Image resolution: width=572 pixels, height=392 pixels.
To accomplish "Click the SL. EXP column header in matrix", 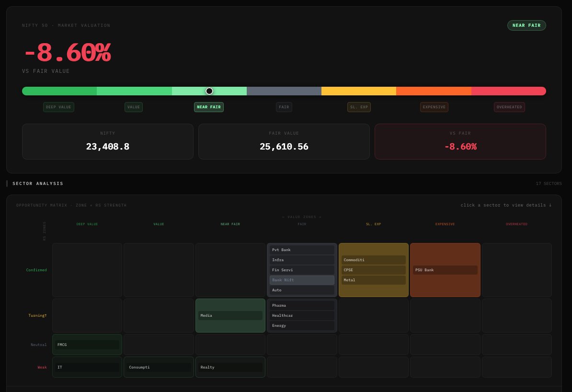I will pyautogui.click(x=374, y=224).
